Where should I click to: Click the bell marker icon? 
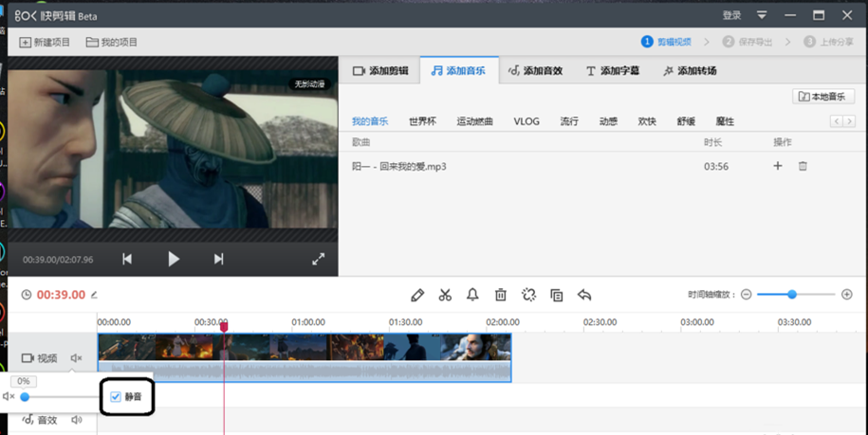pos(472,295)
